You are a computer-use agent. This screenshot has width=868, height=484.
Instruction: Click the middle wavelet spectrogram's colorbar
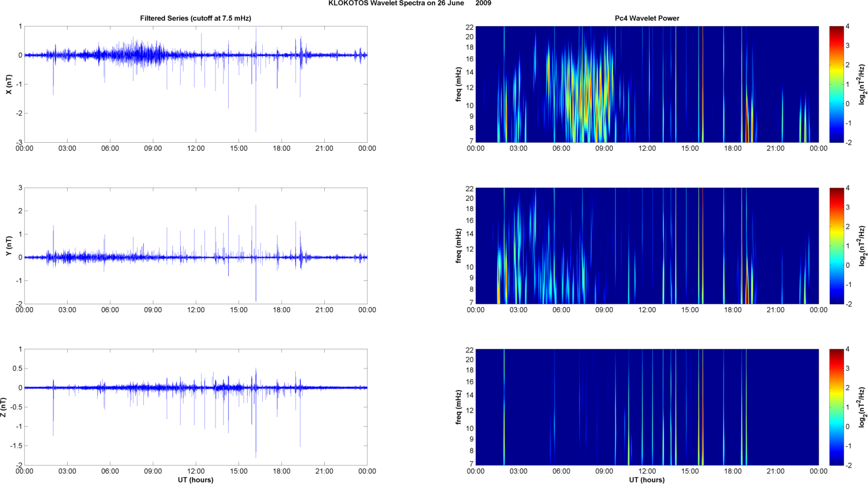[836, 246]
